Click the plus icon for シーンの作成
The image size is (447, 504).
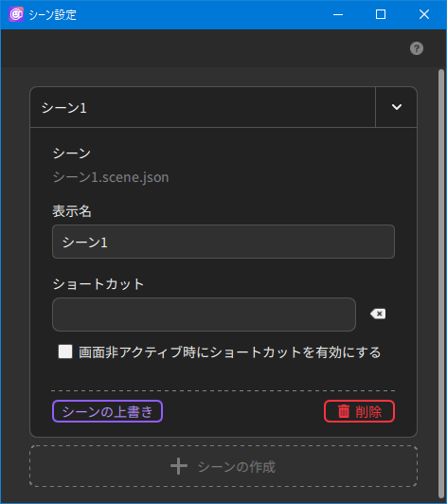click(179, 466)
